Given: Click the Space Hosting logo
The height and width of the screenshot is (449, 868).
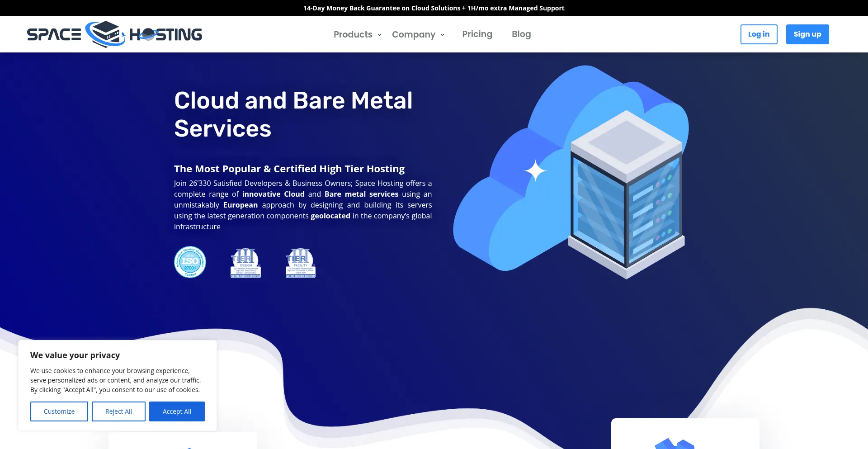Looking at the screenshot, I should click(114, 34).
